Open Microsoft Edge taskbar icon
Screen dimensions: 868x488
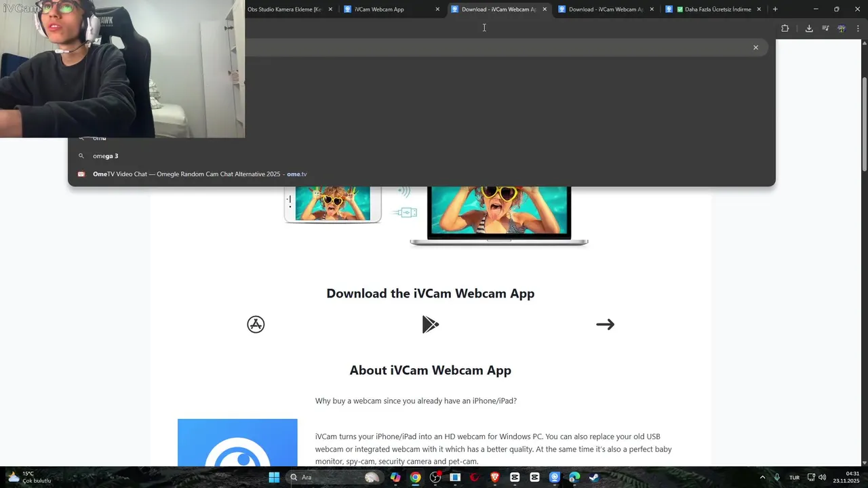coord(574,477)
